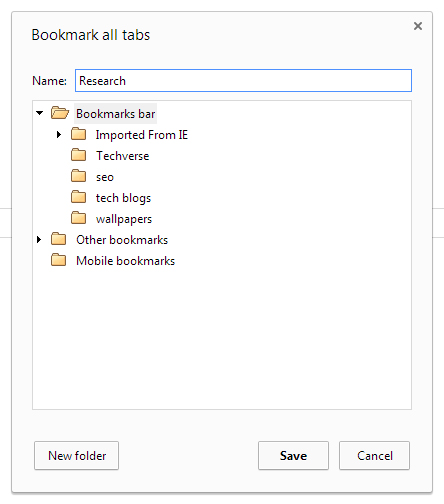444x504 pixels.
Task: Close the dialog with the X
Action: coord(418,26)
